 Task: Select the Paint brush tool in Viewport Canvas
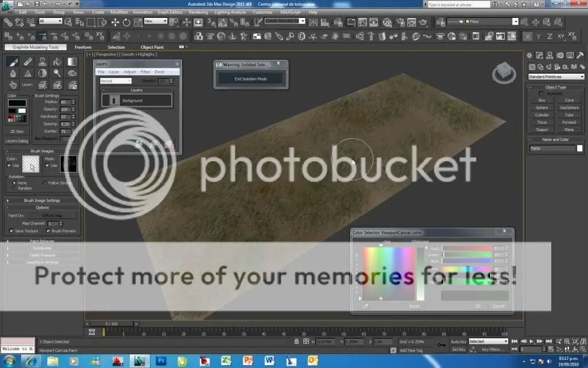coord(13,62)
